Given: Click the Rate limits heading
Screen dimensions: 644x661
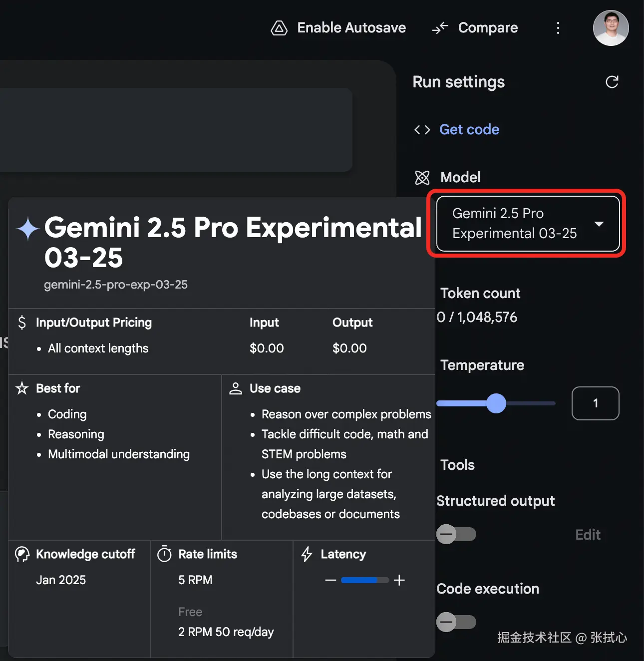Looking at the screenshot, I should (208, 554).
